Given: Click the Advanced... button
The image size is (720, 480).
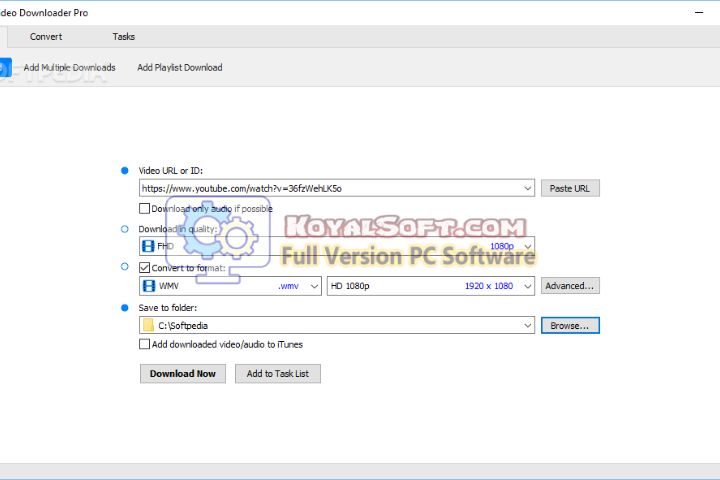Looking at the screenshot, I should (570, 286).
